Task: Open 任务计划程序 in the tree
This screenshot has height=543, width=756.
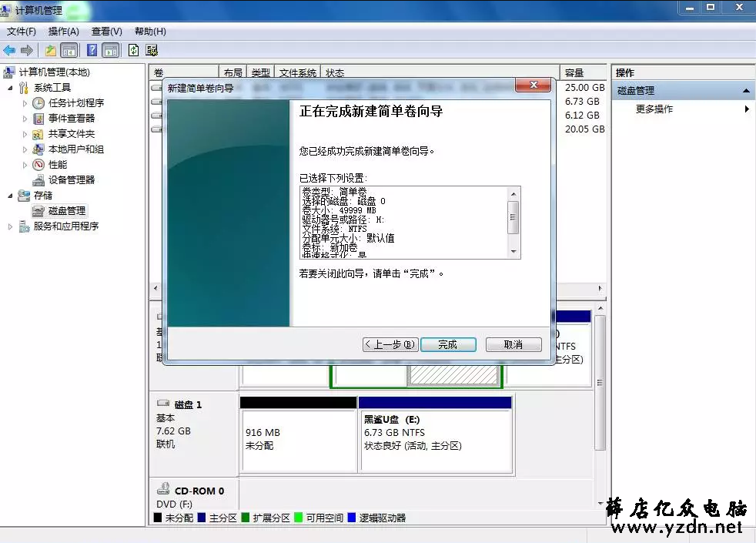Action: click(x=76, y=103)
